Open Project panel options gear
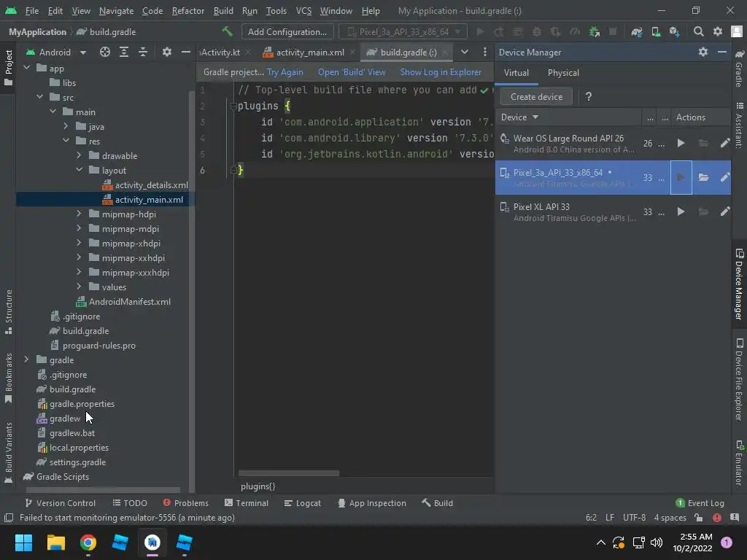 (x=167, y=52)
